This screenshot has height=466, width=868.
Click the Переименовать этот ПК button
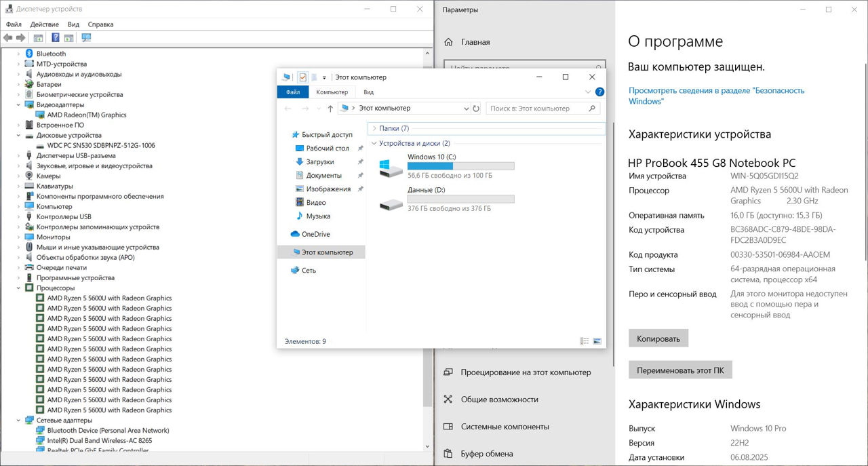point(680,370)
